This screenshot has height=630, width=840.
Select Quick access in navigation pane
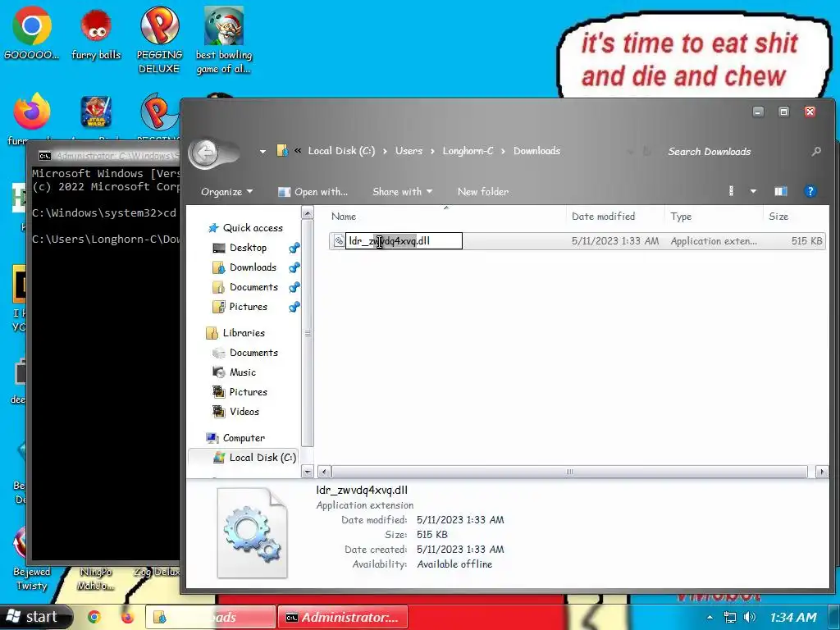pos(245,228)
